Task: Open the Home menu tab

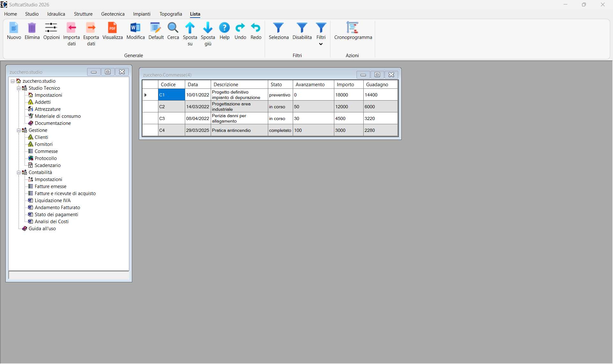Action: [11, 14]
